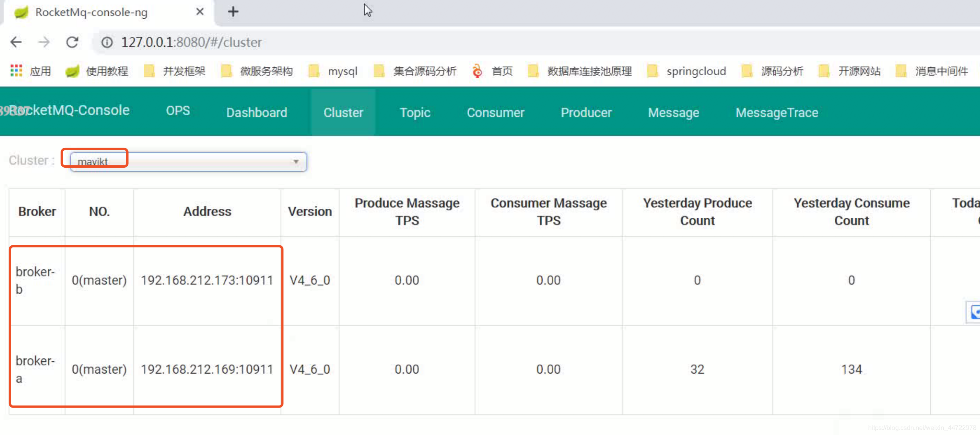Image resolution: width=980 pixels, height=435 pixels.
Task: Open the Producer page
Action: click(586, 112)
